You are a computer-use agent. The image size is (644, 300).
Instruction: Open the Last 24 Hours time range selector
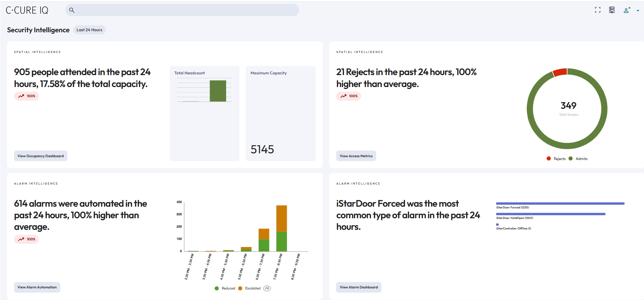89,30
